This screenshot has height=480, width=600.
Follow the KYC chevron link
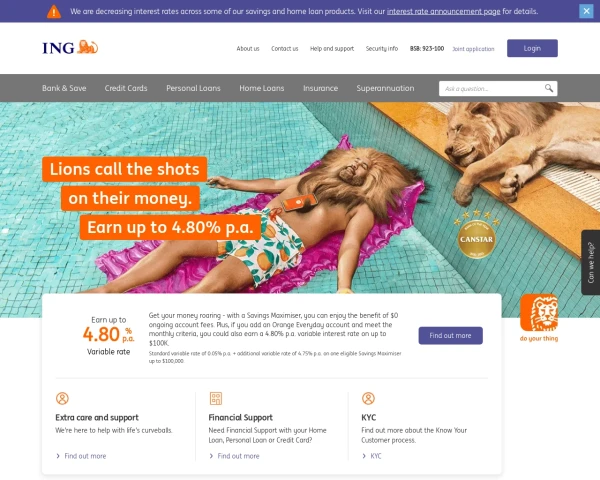click(x=372, y=456)
